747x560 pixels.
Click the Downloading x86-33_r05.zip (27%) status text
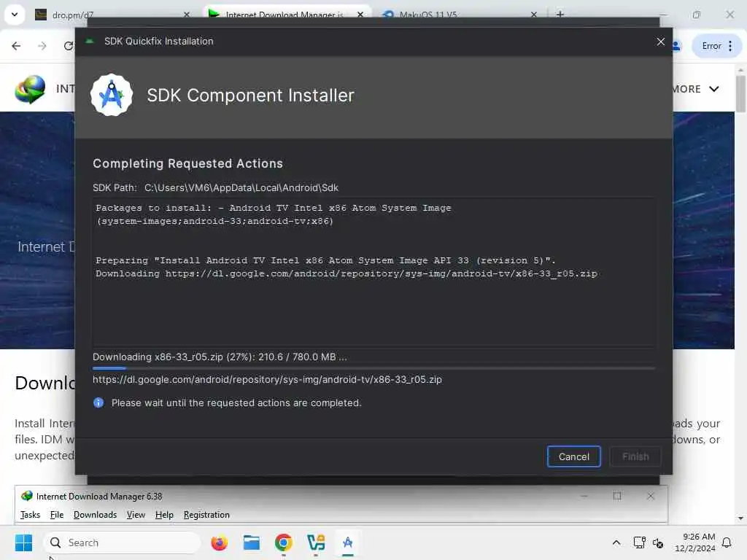click(220, 357)
